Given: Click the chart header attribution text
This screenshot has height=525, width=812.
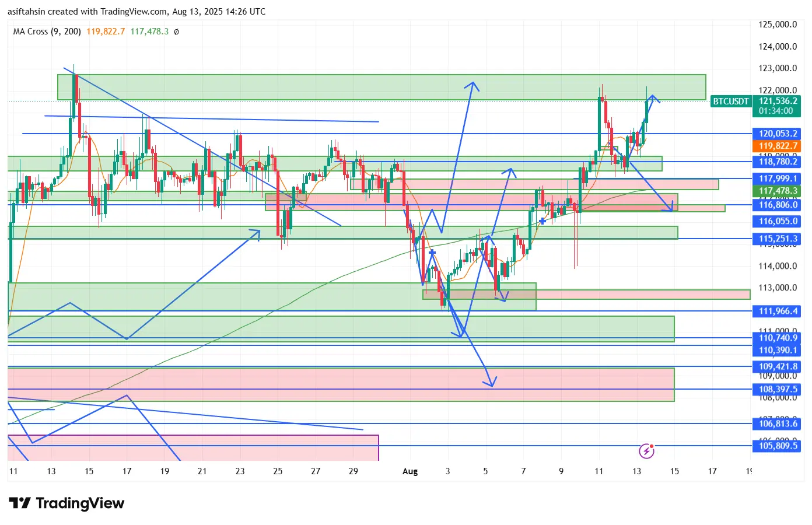Looking at the screenshot, I should click(x=136, y=12).
